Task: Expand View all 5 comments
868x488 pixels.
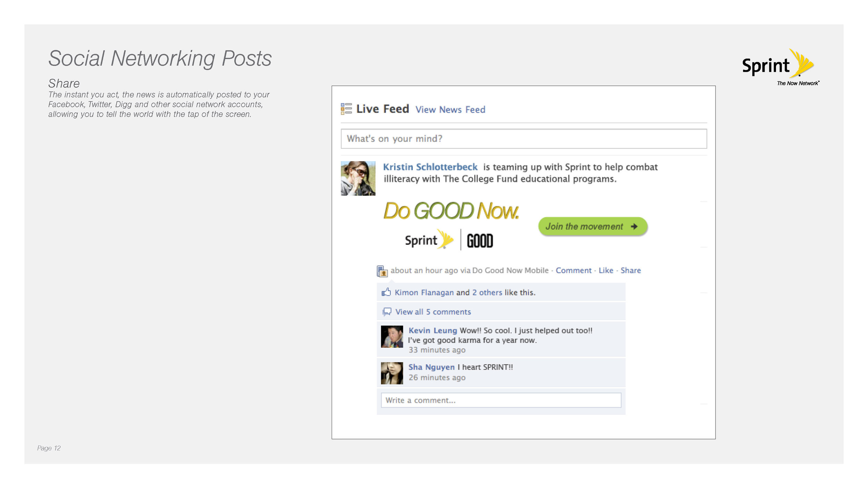Action: coord(433,312)
